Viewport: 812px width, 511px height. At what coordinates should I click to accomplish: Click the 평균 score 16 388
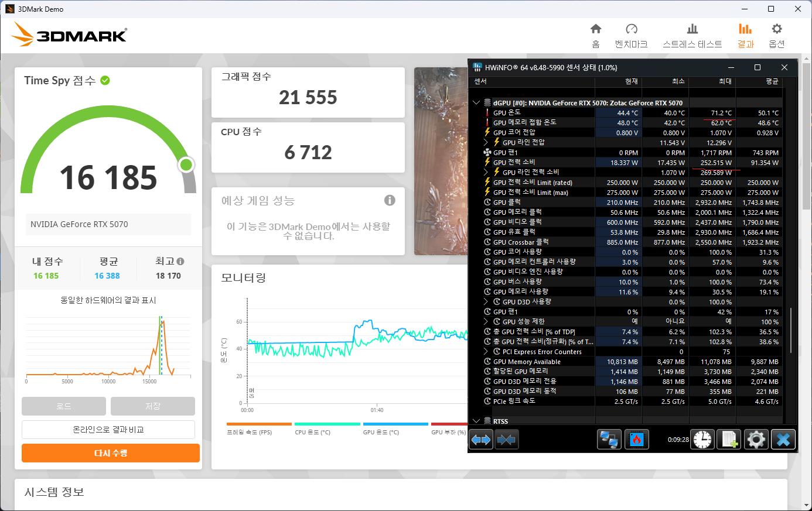107,276
